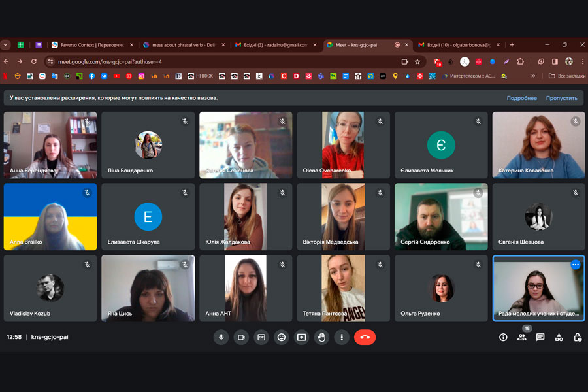Switch to the Вхідні (3) Gmail tab

click(276, 45)
